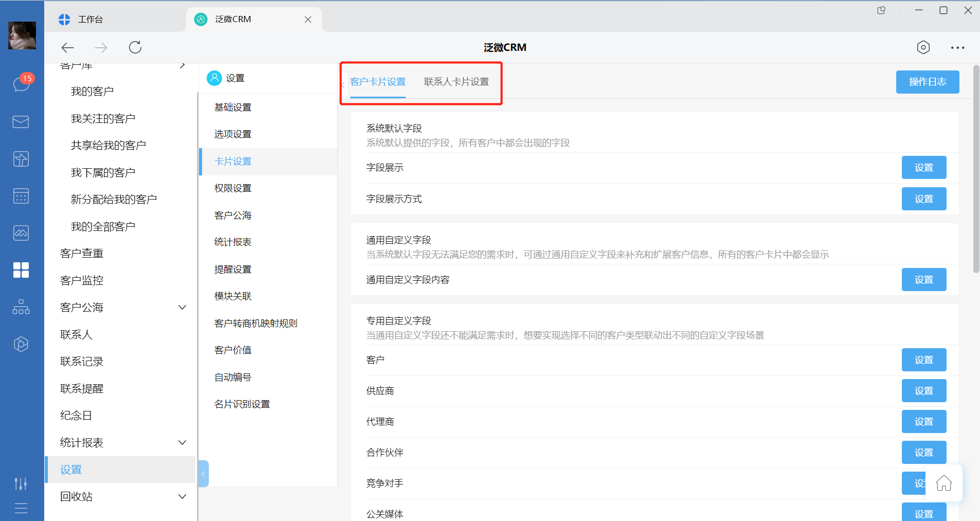
Task: Click the refresh page arrow
Action: (x=135, y=47)
